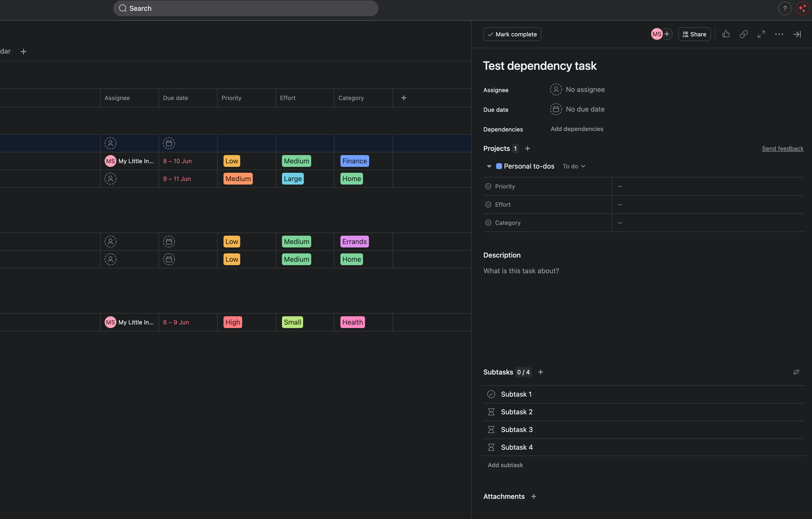Click the Errands category tag
Viewport: 812px width, 519px height.
pyautogui.click(x=354, y=242)
